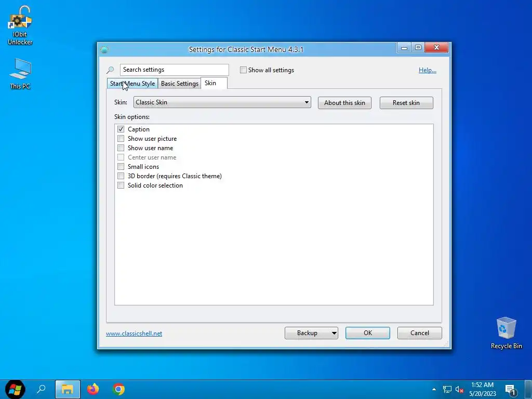
Task: Enable Show user name option
Action: click(121, 148)
